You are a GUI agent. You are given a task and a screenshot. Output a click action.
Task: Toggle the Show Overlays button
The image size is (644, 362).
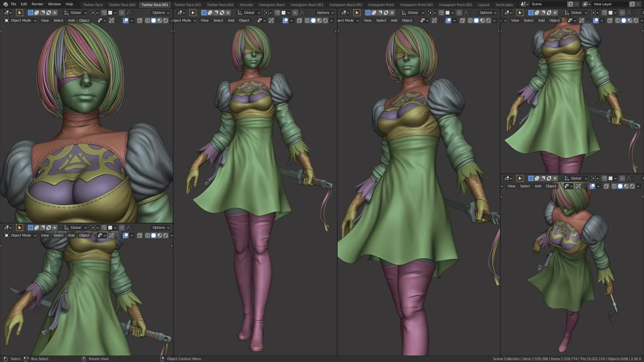(x=126, y=21)
